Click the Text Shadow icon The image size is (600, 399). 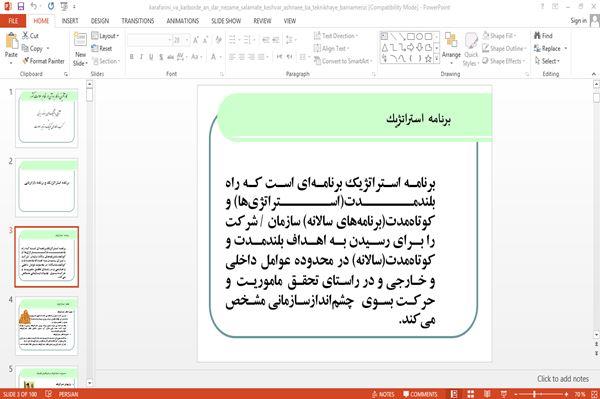click(161, 57)
